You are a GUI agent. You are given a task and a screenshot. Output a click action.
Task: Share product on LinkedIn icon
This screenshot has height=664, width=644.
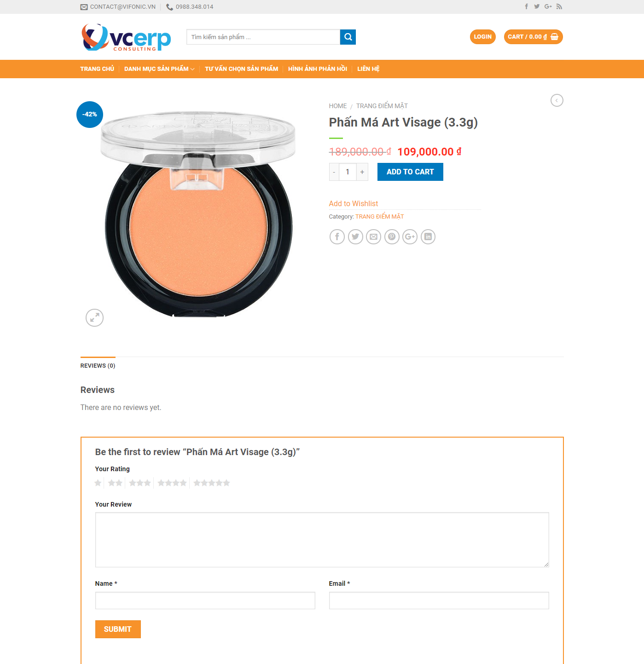[428, 237]
